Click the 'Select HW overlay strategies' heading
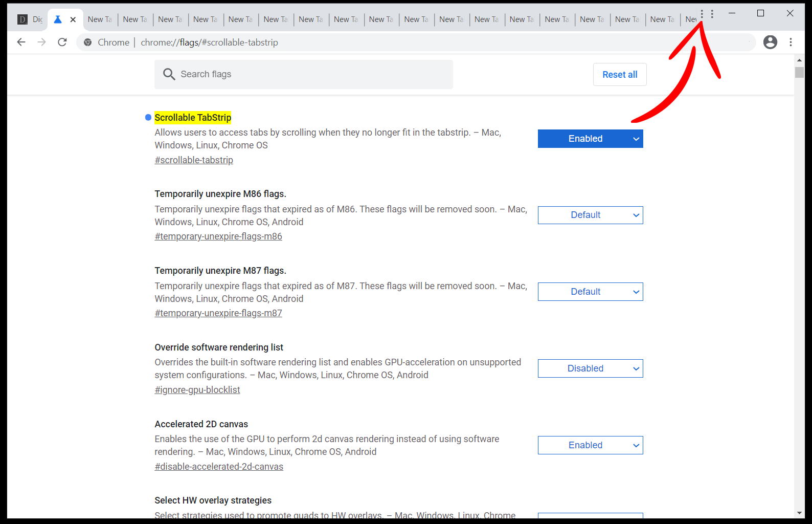812x524 pixels. [x=213, y=500]
